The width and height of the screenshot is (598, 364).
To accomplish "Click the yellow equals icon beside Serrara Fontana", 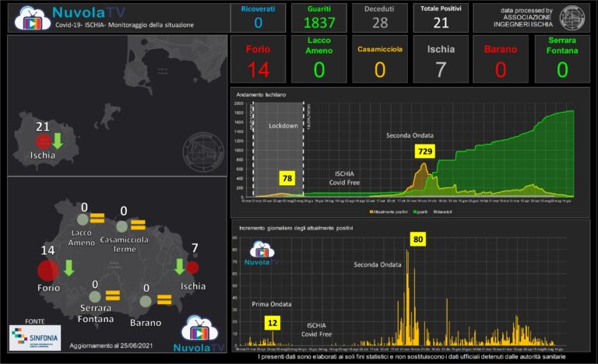I will coord(112,296).
